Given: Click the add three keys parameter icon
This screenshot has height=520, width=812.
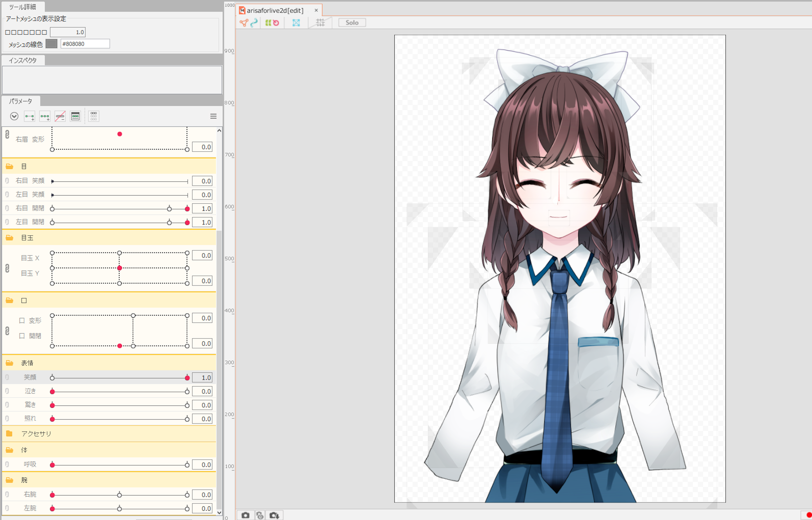Looking at the screenshot, I should [x=45, y=116].
